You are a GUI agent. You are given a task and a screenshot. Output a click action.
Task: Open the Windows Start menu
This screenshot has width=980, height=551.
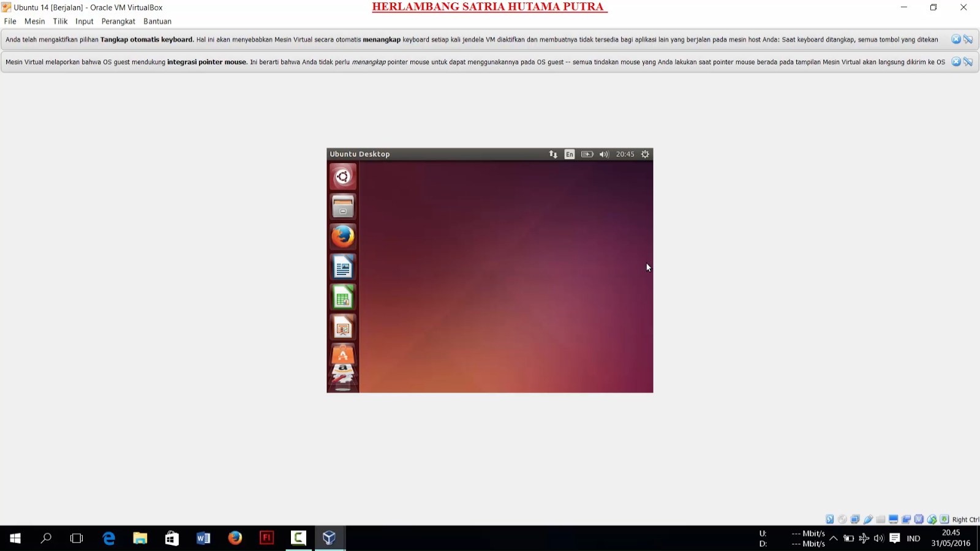click(15, 538)
